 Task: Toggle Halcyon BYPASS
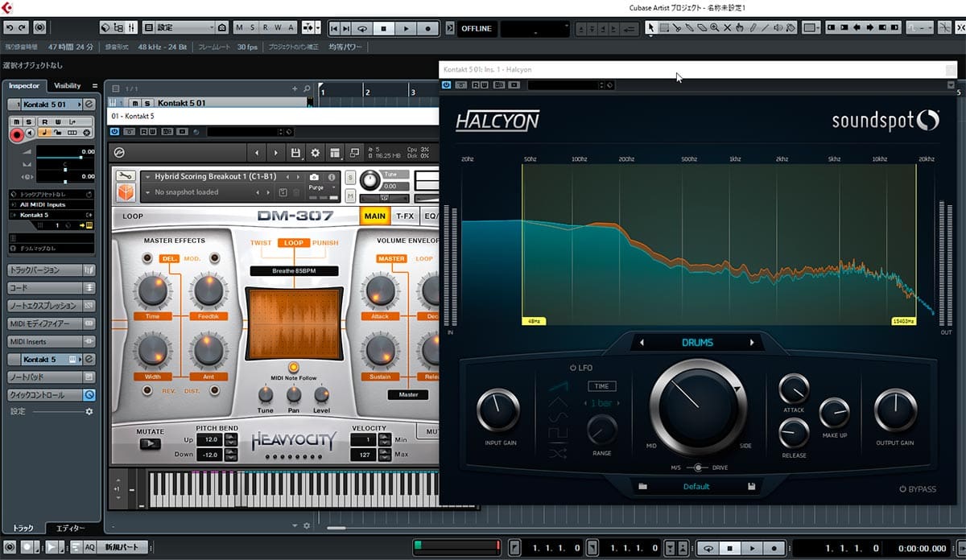point(918,489)
